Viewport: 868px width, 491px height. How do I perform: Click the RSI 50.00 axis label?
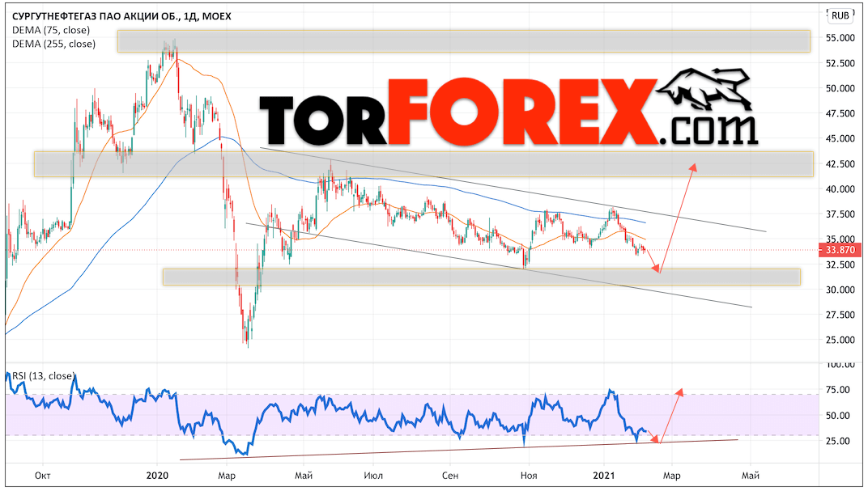838,415
